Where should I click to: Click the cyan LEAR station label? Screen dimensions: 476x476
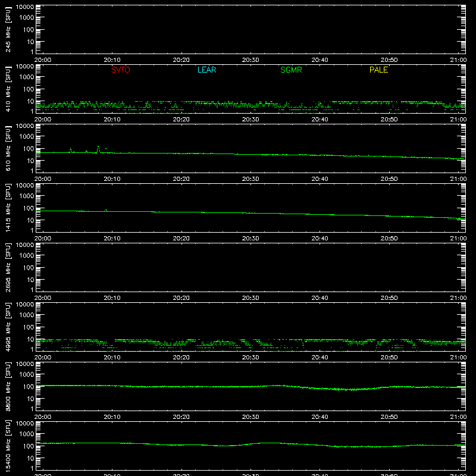206,70
